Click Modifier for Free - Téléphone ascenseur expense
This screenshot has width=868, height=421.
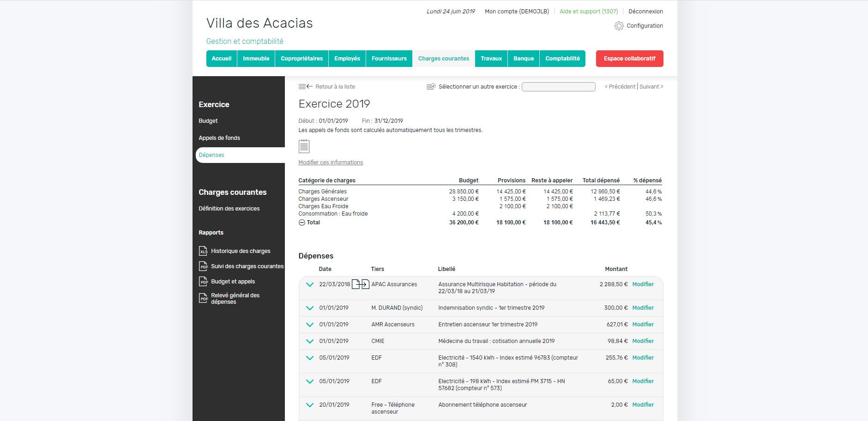coord(643,405)
